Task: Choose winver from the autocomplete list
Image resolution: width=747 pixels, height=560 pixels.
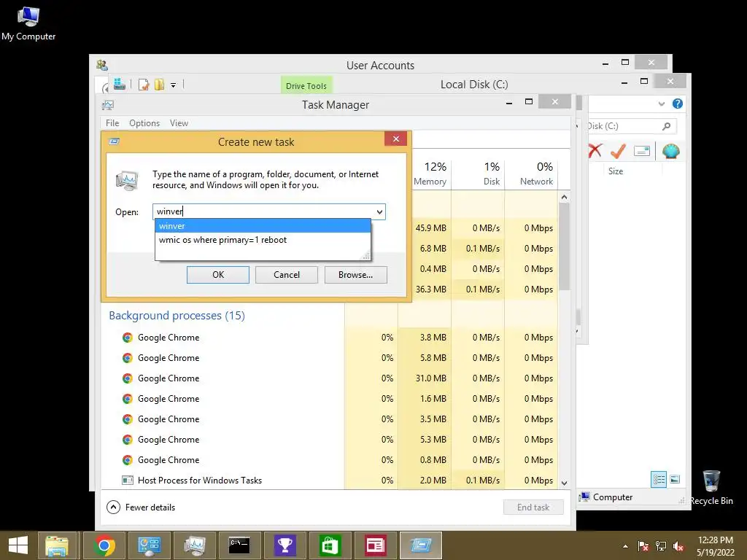Action: pyautogui.click(x=263, y=226)
